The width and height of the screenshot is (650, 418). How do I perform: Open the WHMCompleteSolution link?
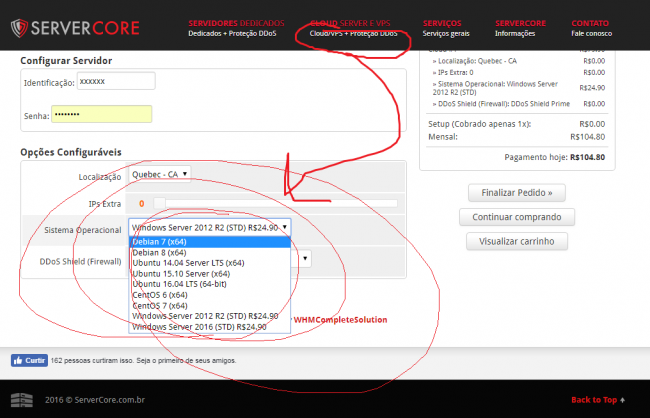(340, 320)
